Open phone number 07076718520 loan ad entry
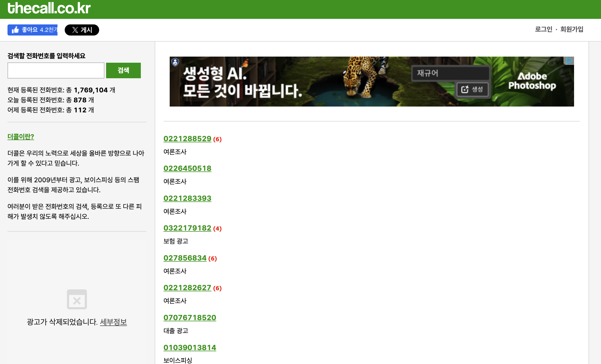The image size is (601, 364). tap(190, 318)
